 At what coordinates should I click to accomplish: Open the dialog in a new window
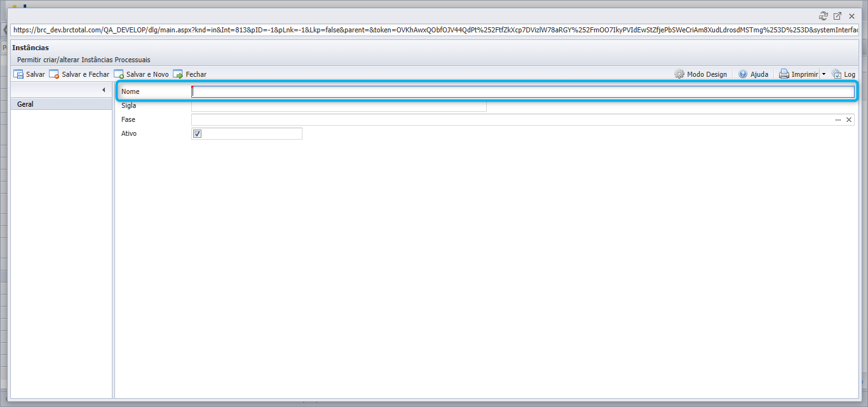click(837, 16)
